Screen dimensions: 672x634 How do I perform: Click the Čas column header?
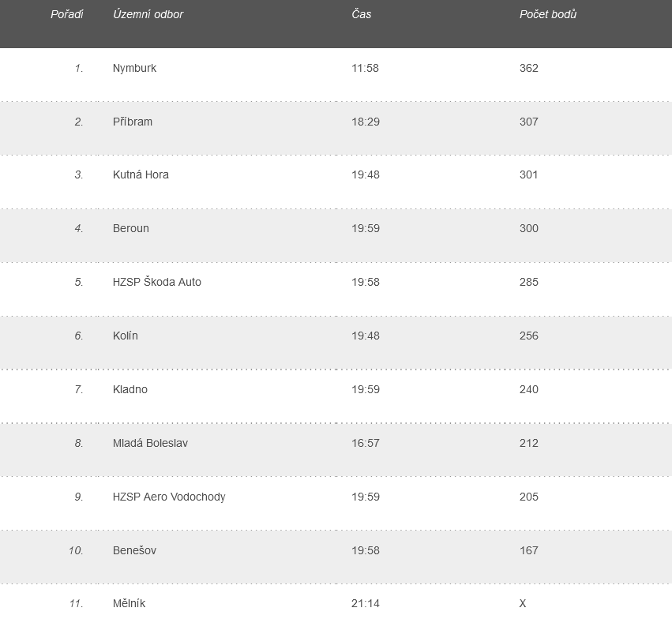[362, 14]
